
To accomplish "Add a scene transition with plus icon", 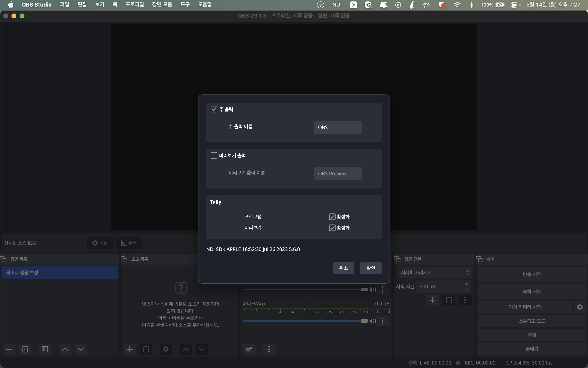I will (x=432, y=300).
